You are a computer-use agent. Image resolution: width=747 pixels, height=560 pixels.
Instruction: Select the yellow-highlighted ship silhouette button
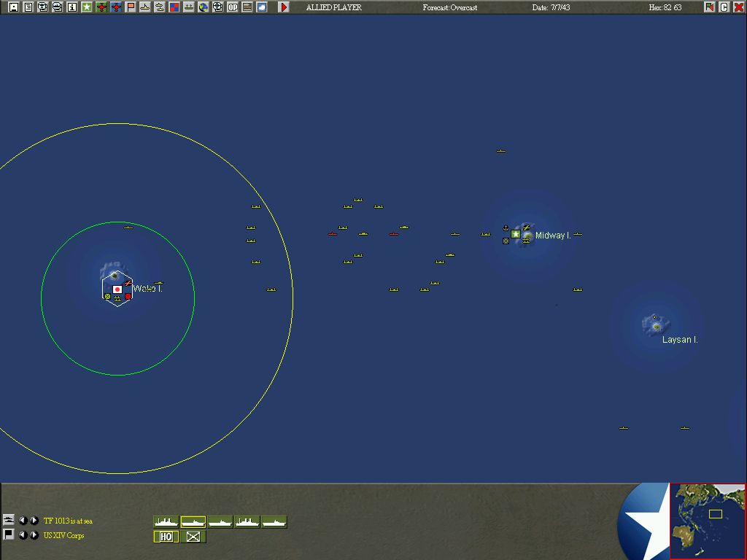pos(193,522)
